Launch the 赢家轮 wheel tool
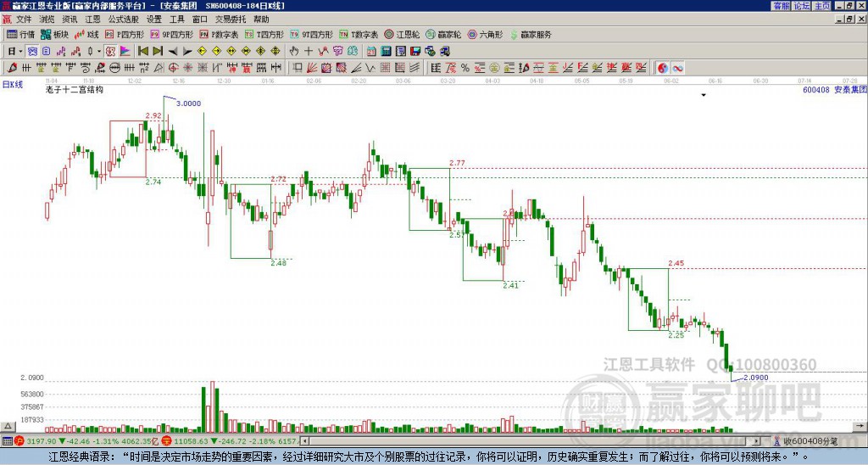 tap(443, 34)
